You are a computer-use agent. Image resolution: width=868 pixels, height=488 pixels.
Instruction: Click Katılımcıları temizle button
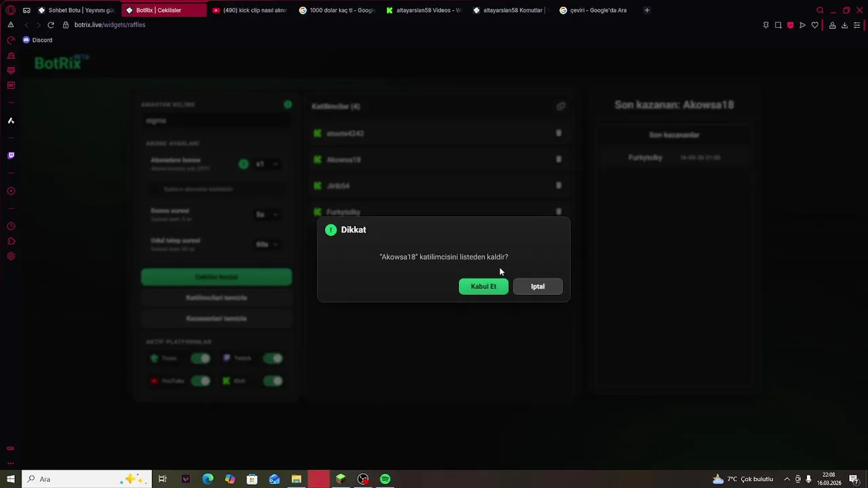tap(216, 298)
